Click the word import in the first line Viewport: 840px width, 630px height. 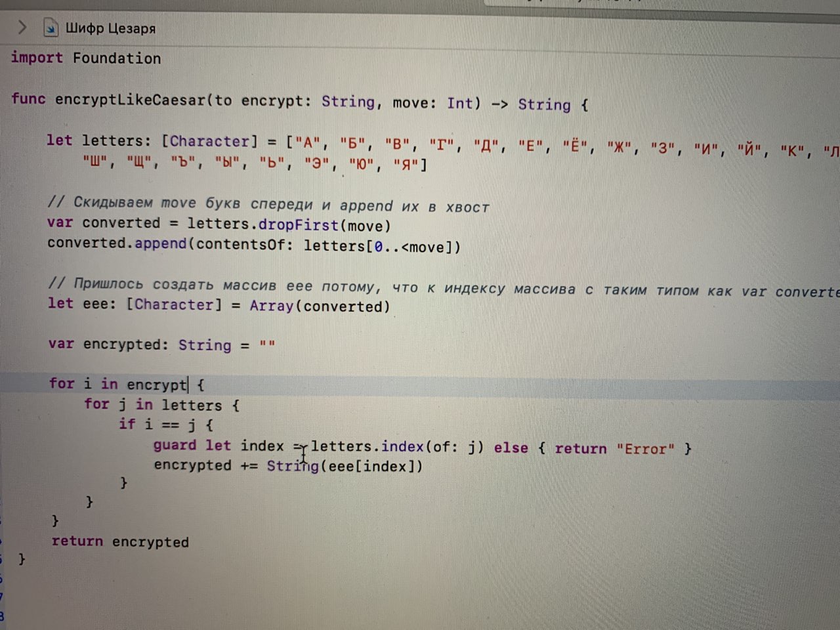click(37, 58)
